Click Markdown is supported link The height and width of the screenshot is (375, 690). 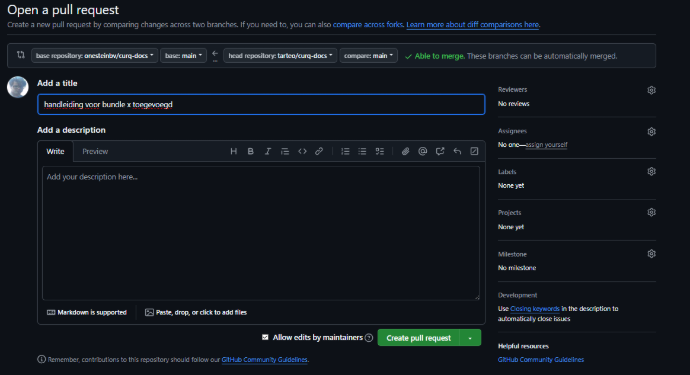tap(87, 312)
